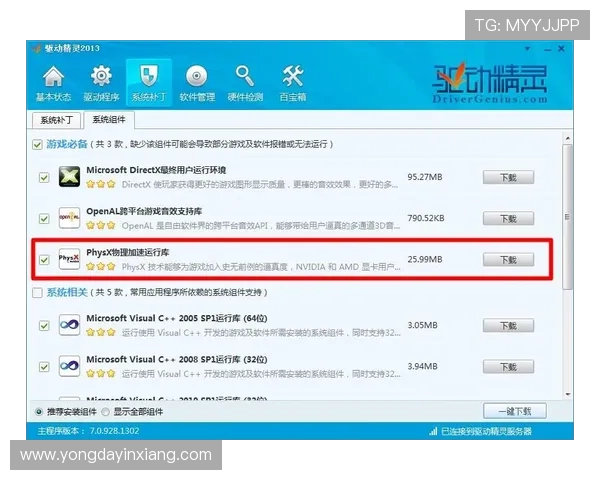
Task: Click the scrollbar up arrow
Action: [x=567, y=138]
